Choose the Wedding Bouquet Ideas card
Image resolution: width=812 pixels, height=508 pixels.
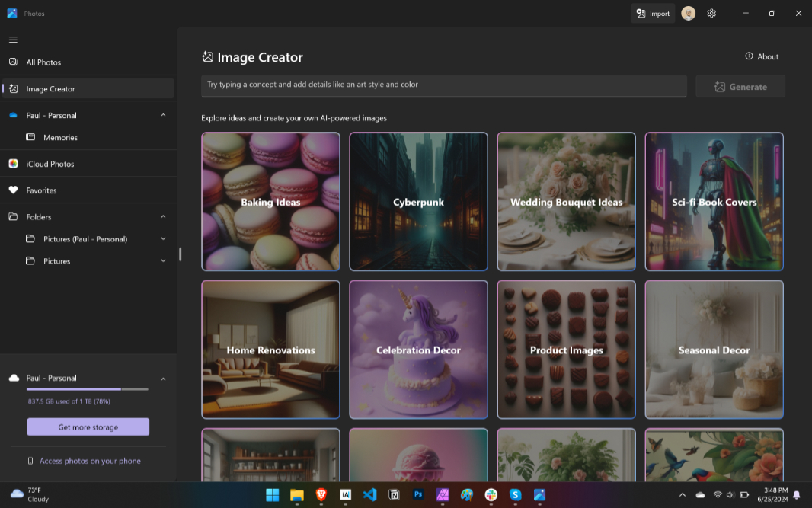[x=567, y=201]
